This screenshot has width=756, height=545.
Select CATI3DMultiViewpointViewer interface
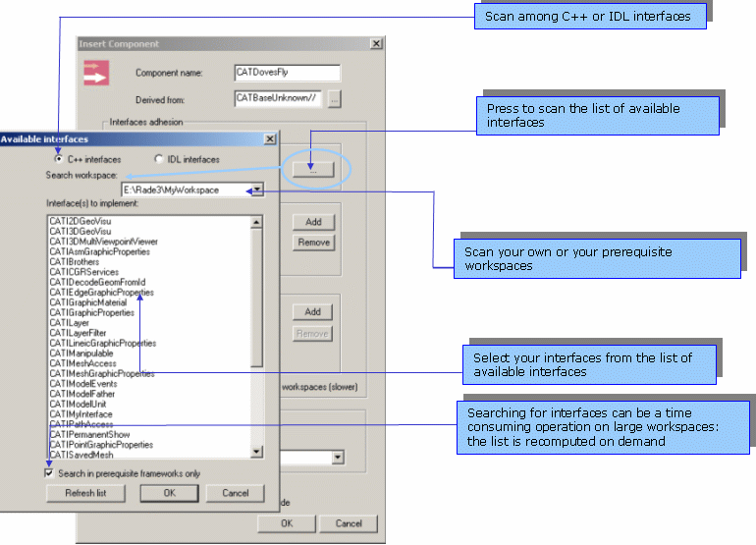coord(104,242)
